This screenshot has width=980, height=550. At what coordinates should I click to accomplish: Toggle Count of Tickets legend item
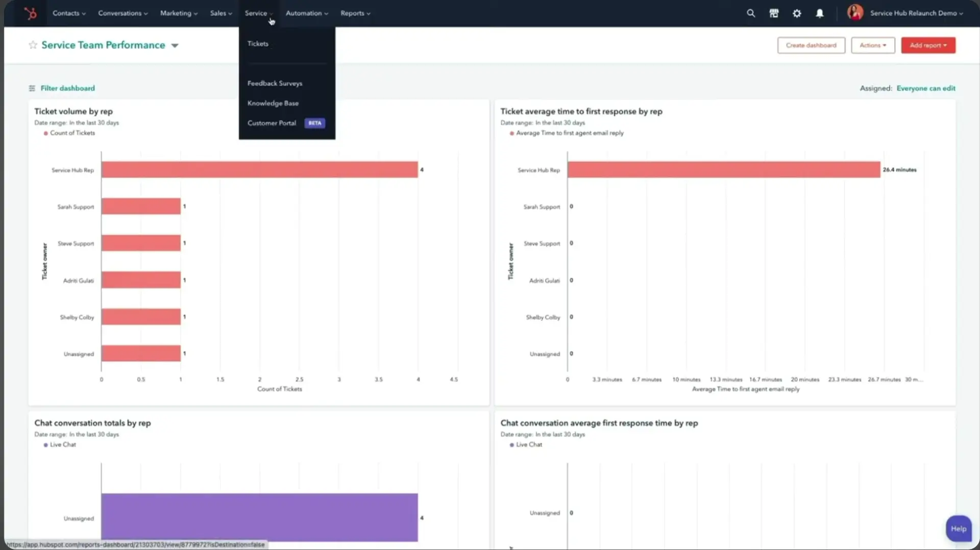72,133
